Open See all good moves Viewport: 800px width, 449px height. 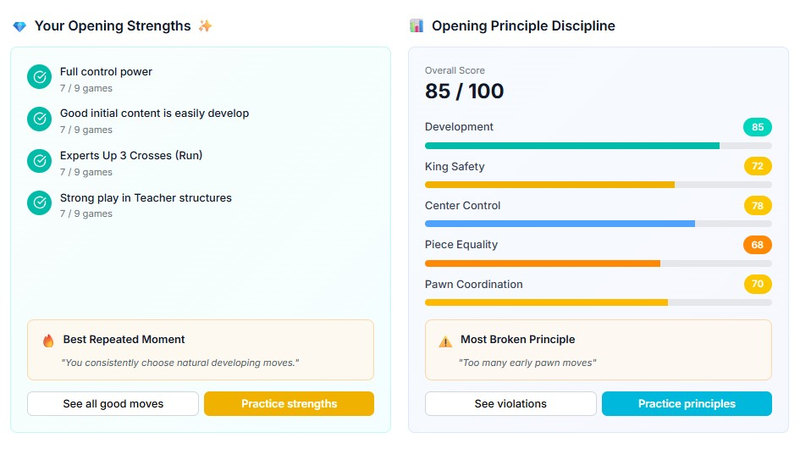[x=113, y=404]
